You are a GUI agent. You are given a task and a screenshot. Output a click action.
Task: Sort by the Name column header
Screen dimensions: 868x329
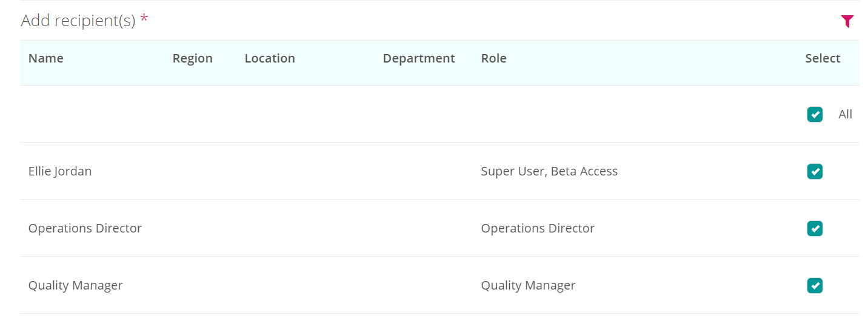46,58
